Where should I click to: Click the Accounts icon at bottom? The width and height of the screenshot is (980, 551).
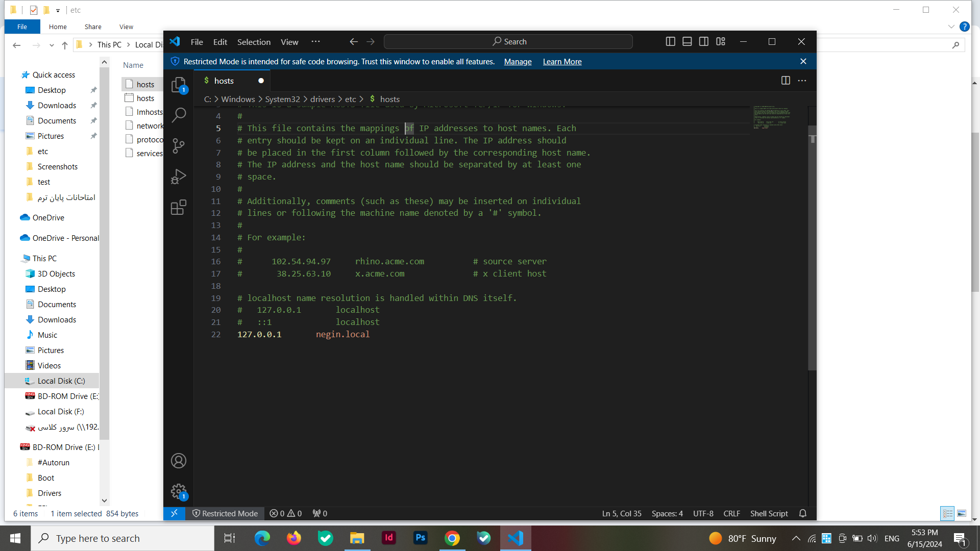tap(178, 461)
